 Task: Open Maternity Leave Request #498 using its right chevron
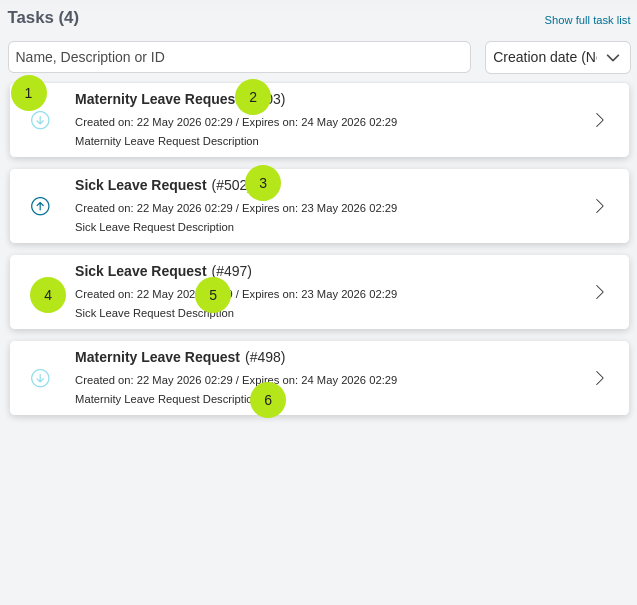coord(600,378)
